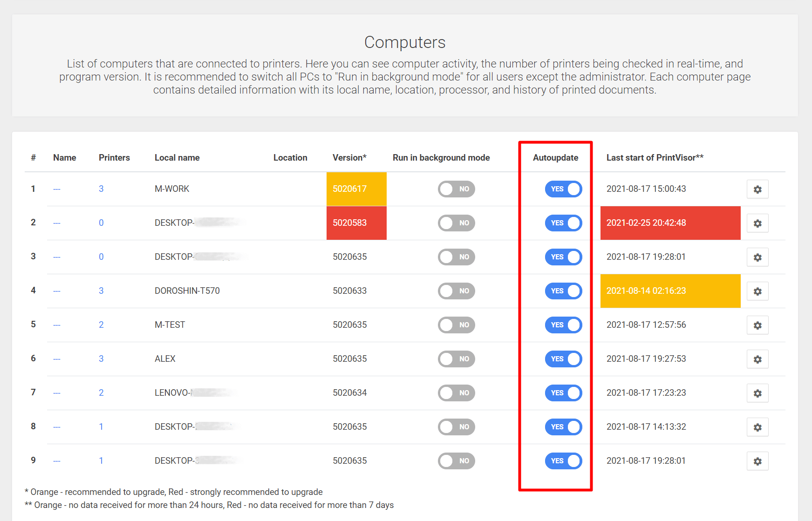Enable background mode for M-WORK
The height and width of the screenshot is (521, 812).
pos(456,189)
